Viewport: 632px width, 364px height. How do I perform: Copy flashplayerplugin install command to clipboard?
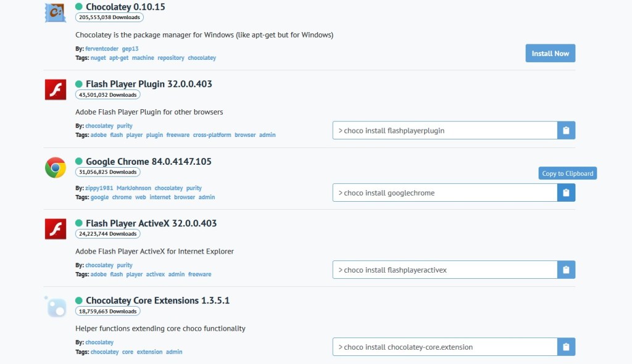click(x=566, y=131)
